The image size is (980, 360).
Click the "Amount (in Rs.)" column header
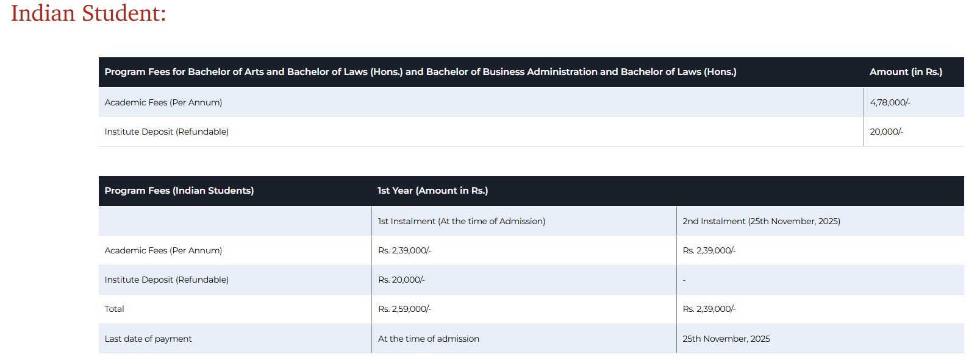pos(906,72)
